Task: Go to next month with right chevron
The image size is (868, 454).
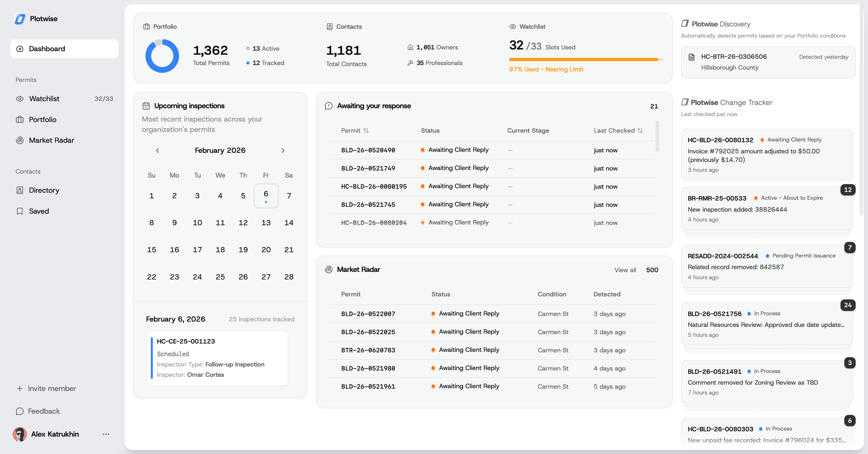Action: click(283, 150)
